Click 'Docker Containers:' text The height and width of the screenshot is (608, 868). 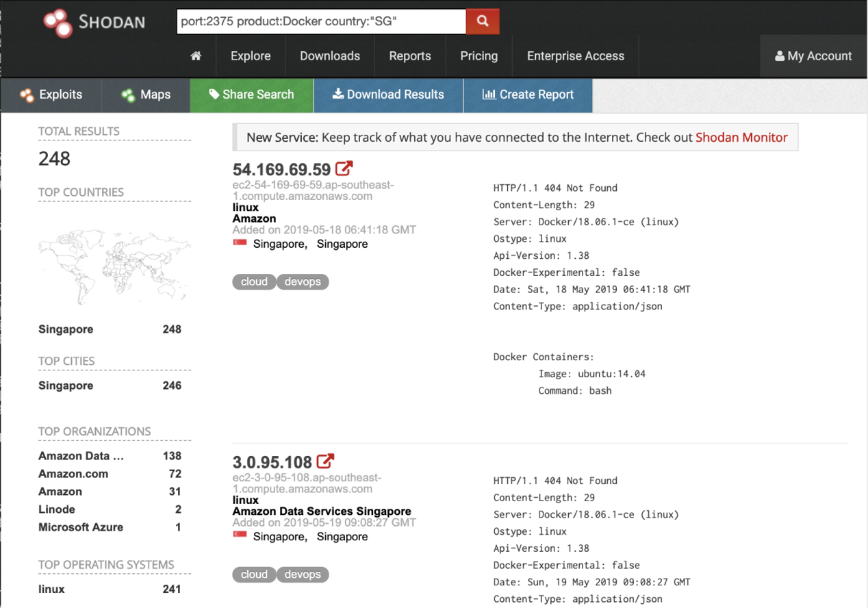(544, 357)
